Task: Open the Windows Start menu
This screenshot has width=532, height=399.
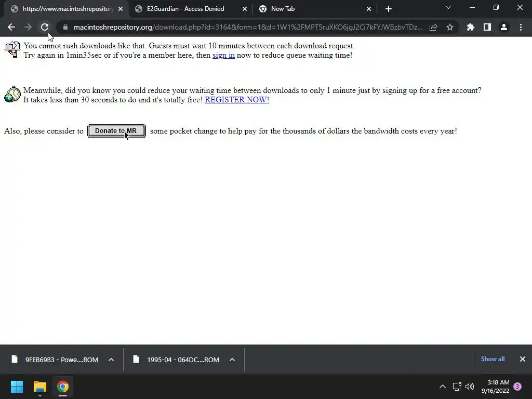Action: pos(17,387)
